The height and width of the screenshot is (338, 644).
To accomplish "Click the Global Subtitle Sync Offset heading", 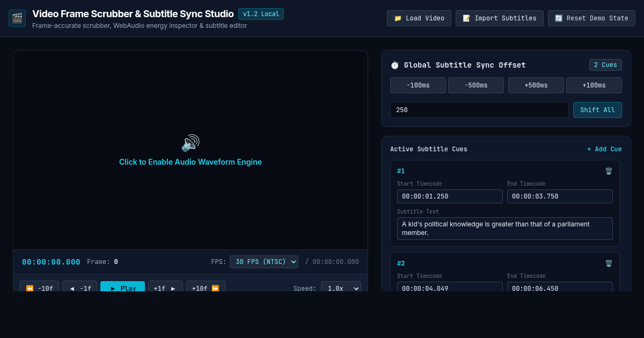I will point(465,65).
